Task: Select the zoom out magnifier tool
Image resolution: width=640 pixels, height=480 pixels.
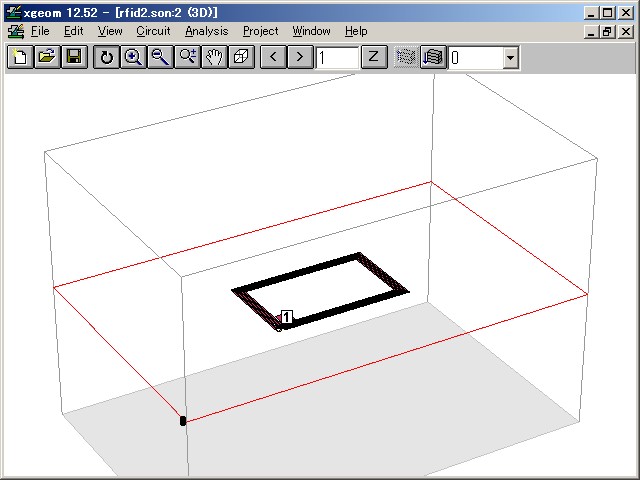Action: click(x=160, y=57)
